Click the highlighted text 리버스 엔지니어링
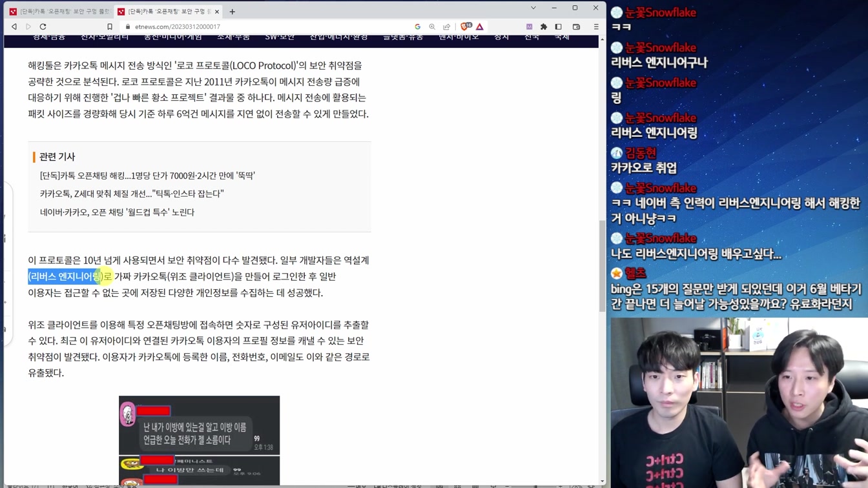 66,277
